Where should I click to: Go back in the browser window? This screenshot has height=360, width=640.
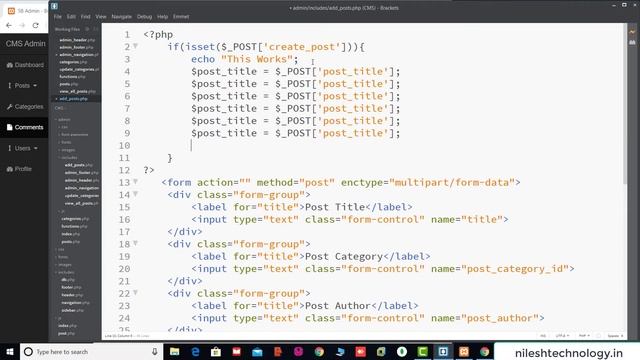[9, 25]
